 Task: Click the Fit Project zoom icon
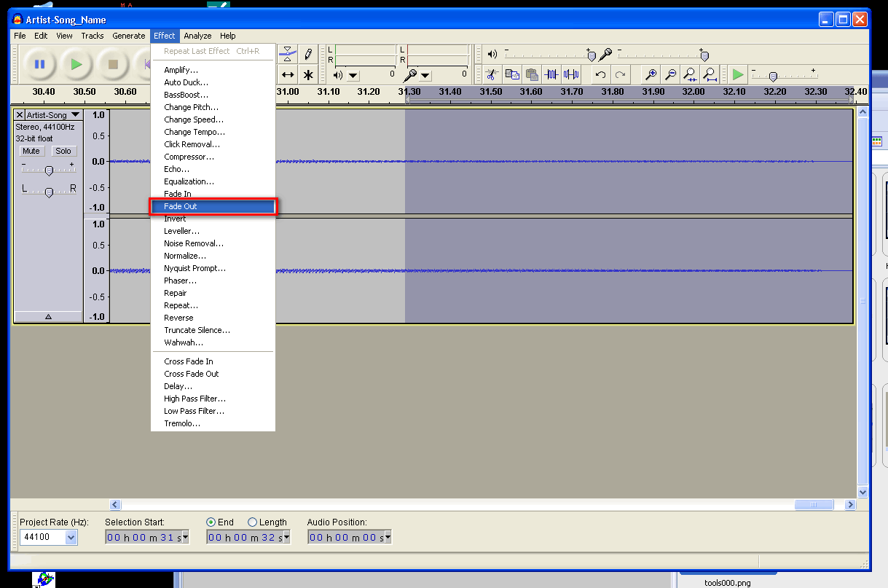pyautogui.click(x=710, y=74)
